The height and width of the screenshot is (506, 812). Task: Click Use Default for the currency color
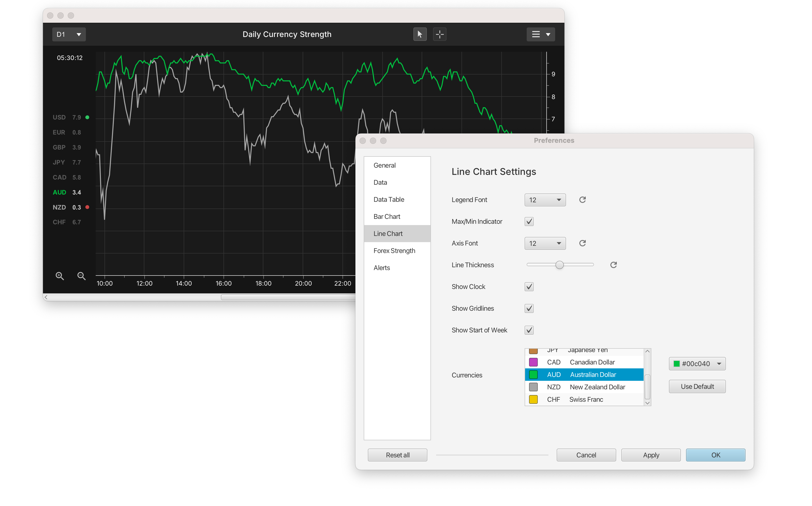click(697, 386)
